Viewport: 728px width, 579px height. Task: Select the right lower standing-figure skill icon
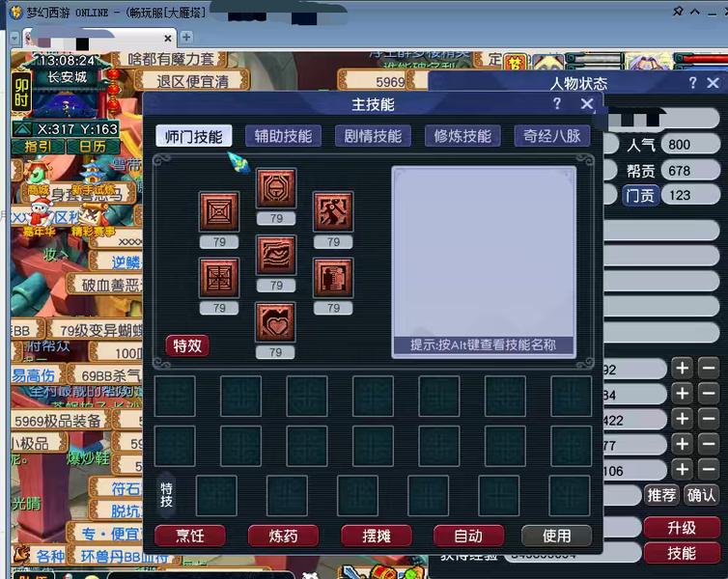pyautogui.click(x=333, y=278)
